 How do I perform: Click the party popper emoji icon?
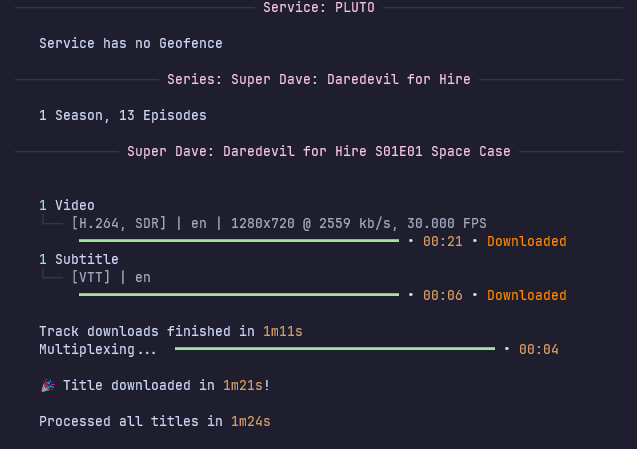47,385
